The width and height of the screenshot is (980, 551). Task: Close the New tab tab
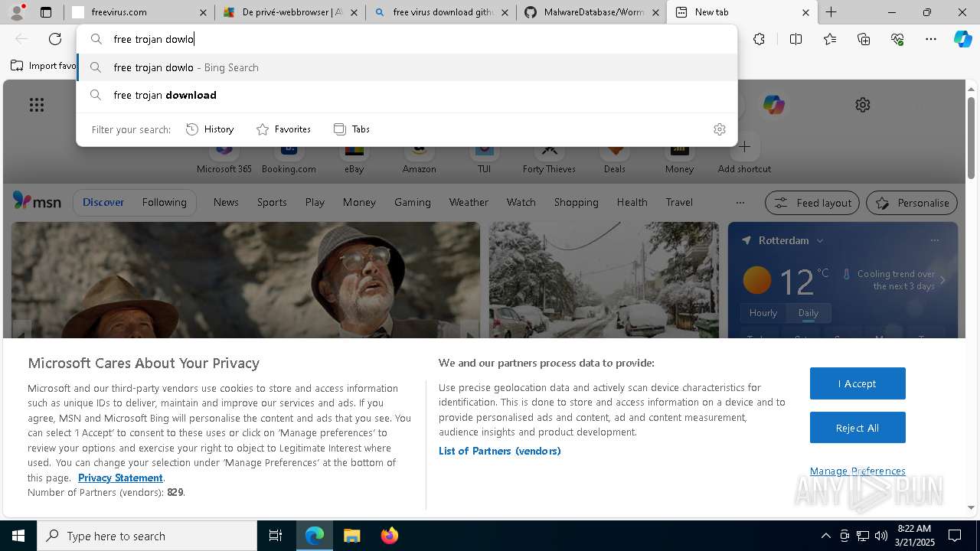click(805, 12)
